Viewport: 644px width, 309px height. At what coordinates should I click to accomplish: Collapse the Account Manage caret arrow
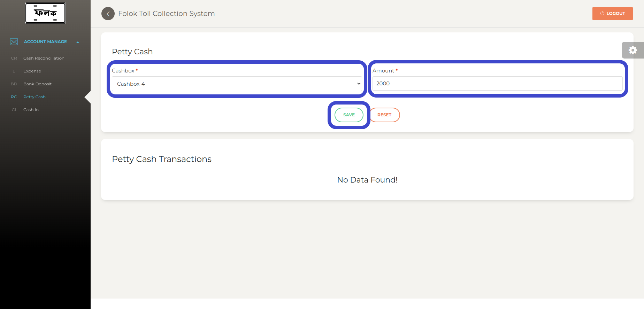[78, 42]
